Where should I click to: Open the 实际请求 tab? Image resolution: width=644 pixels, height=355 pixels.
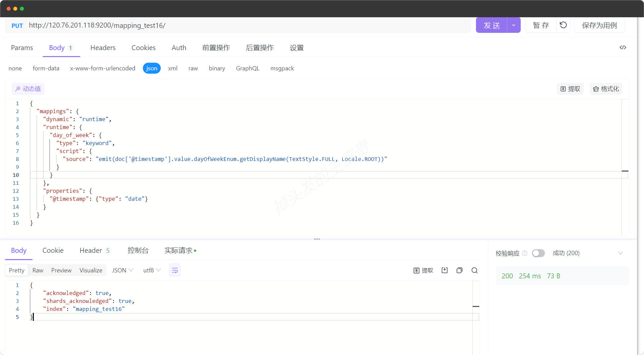(180, 250)
